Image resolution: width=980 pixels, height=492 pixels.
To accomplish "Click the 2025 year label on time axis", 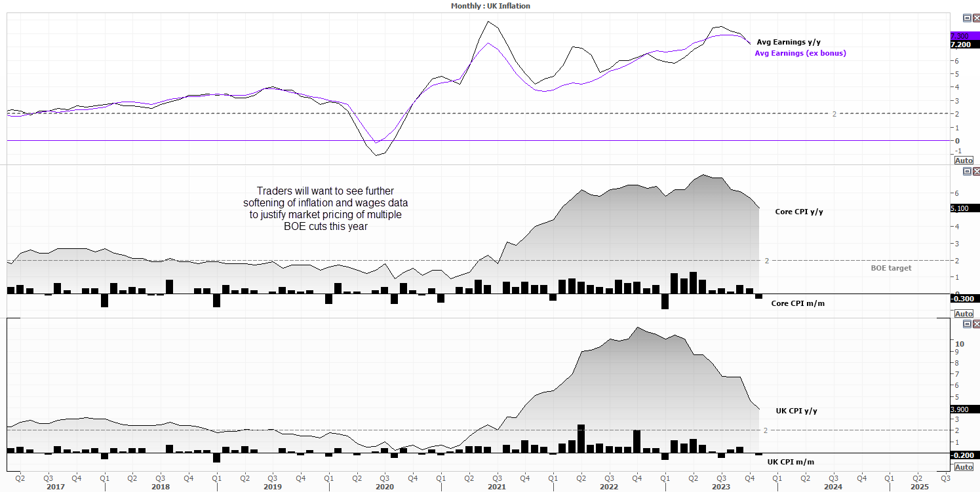I will pyautogui.click(x=920, y=487).
